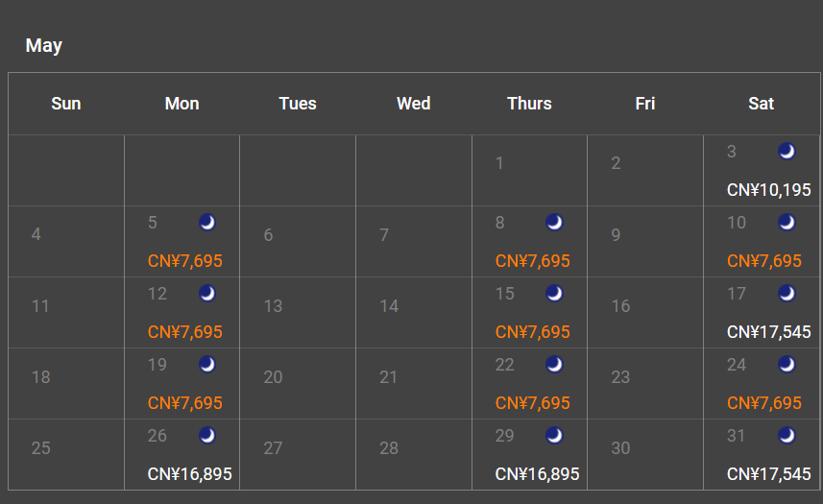Click the moon icon on May 19
This screenshot has width=823, height=504.
coord(207,365)
